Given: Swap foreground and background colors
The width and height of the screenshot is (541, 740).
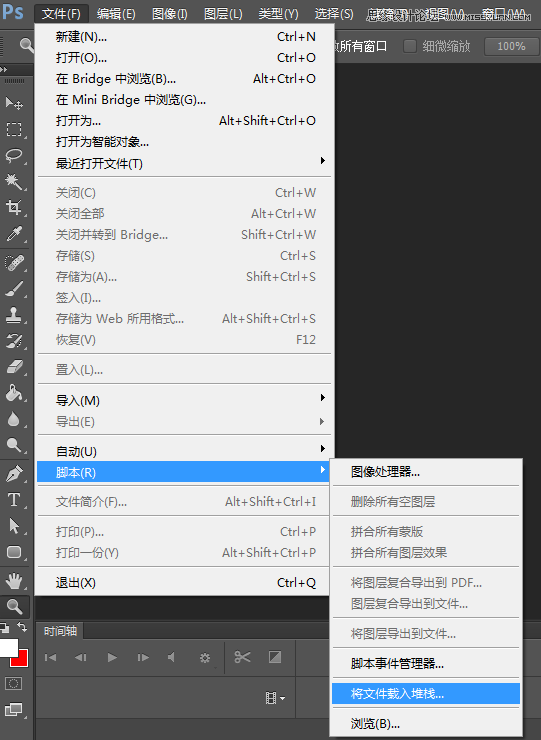Looking at the screenshot, I should tap(22, 627).
